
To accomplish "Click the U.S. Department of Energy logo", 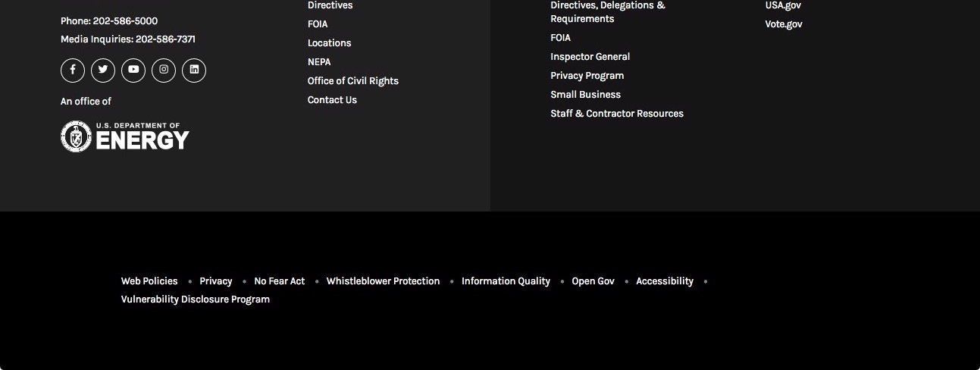I will tap(125, 136).
